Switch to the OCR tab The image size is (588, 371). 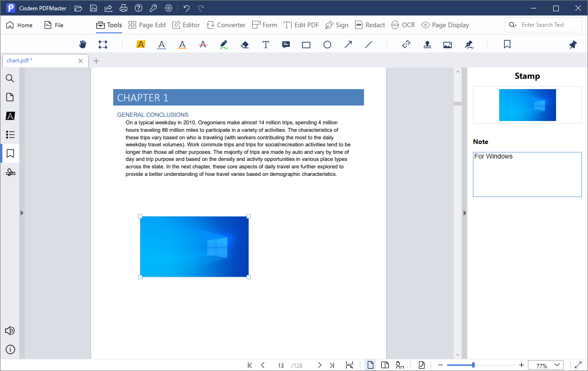coord(403,25)
